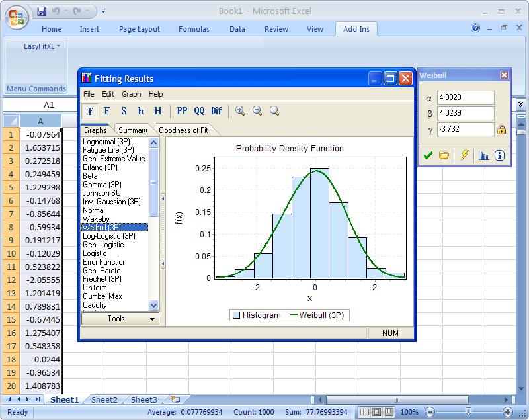The image size is (529, 420).
Task: Open the Page Layout ribbon tab
Action: [140, 29]
